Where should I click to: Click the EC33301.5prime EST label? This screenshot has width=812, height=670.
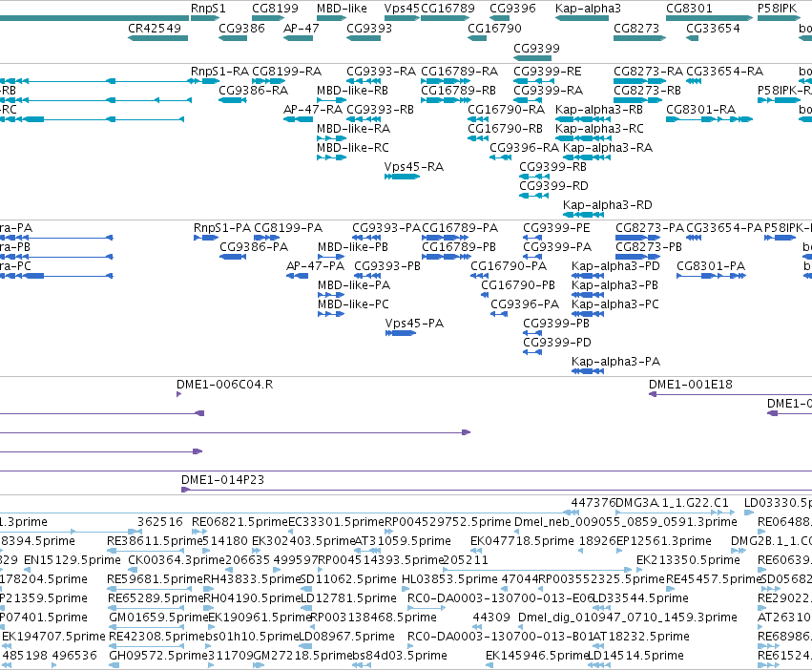coord(337,522)
